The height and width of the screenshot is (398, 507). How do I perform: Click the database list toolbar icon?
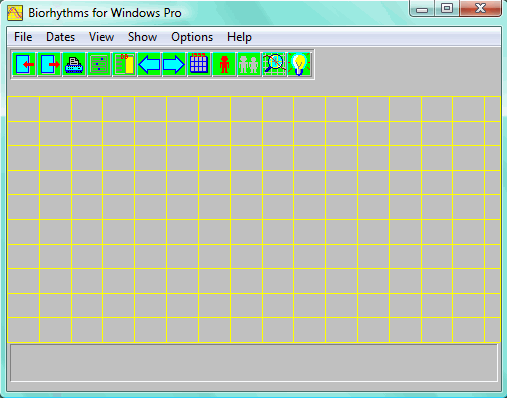[124, 64]
